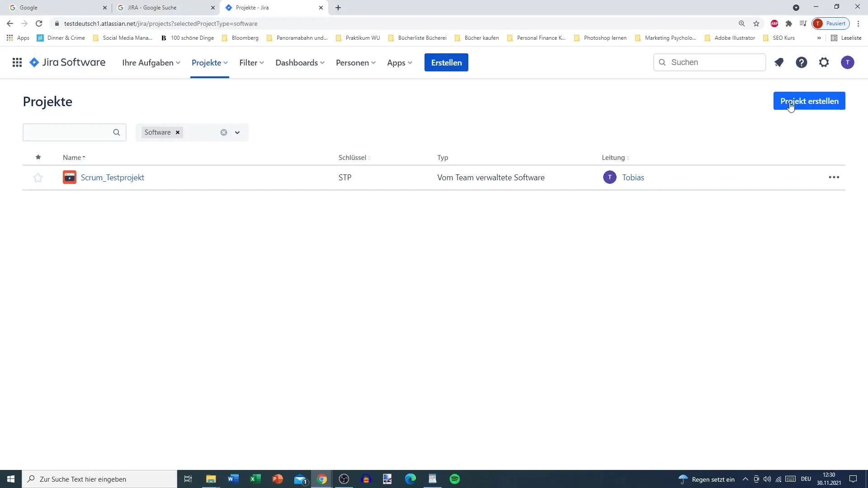Viewport: 868px width, 488px height.
Task: Click the Tobias project lead link
Action: (x=633, y=178)
